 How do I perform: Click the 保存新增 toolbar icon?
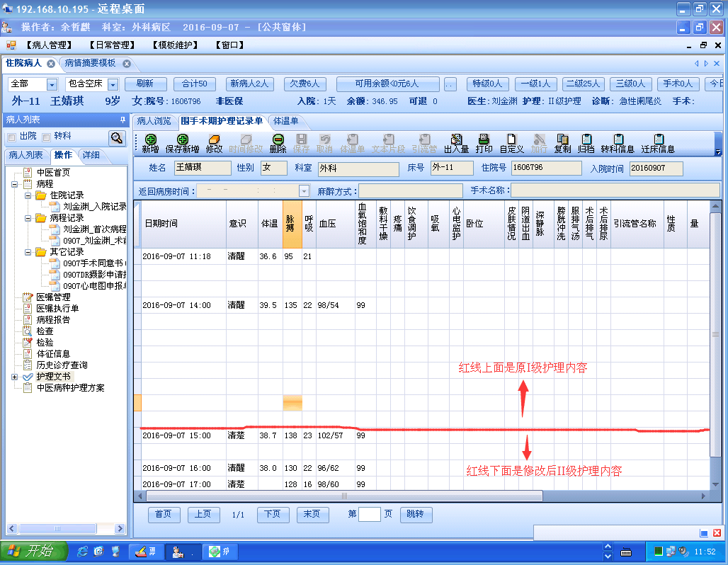point(183,144)
